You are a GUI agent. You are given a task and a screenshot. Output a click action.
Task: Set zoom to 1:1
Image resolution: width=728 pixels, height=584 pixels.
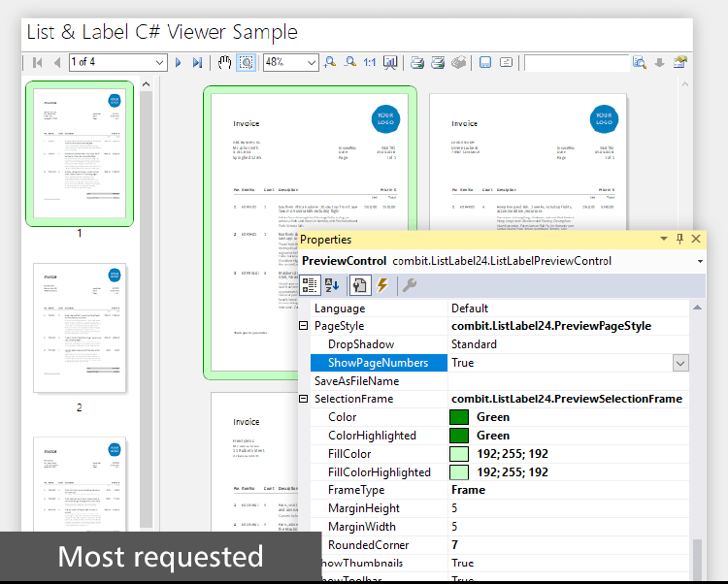click(x=370, y=62)
